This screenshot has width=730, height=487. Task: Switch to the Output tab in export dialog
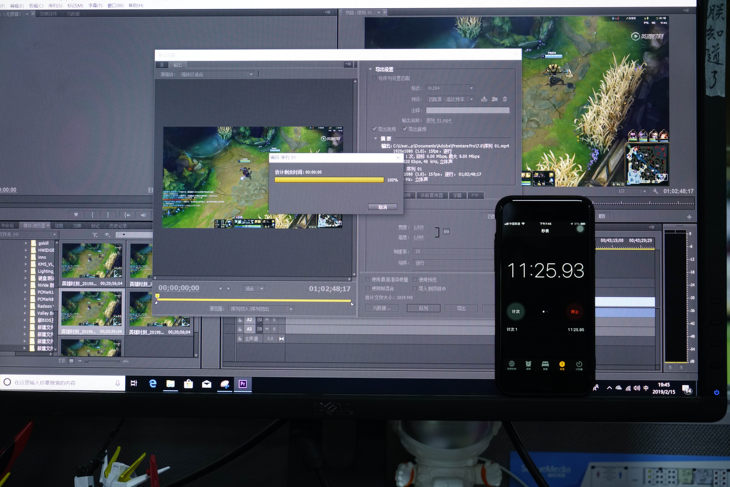coord(178,65)
